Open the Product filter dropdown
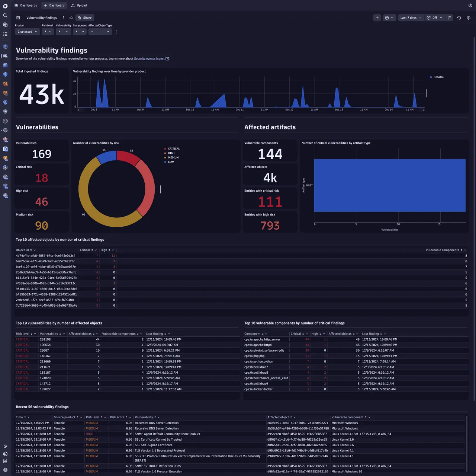 point(27,32)
